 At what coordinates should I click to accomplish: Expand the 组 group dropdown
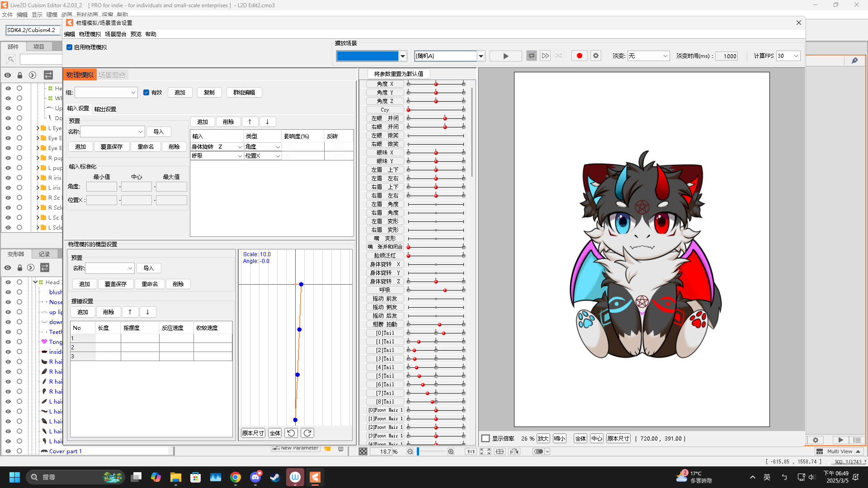[x=106, y=93]
